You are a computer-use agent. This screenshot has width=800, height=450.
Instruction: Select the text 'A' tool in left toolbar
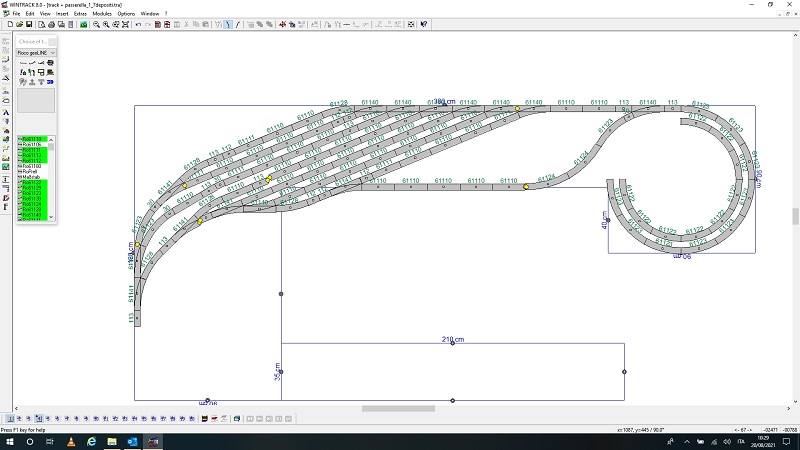click(6, 113)
